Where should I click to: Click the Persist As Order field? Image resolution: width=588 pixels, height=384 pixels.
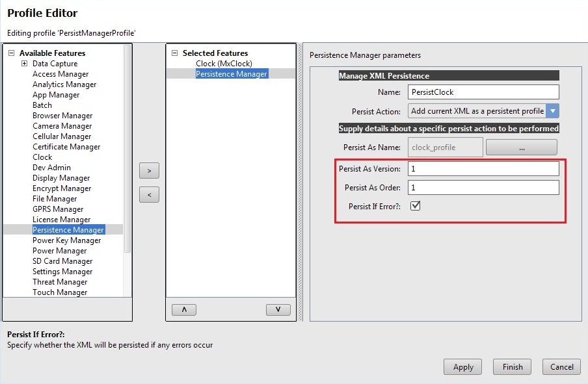click(x=483, y=188)
